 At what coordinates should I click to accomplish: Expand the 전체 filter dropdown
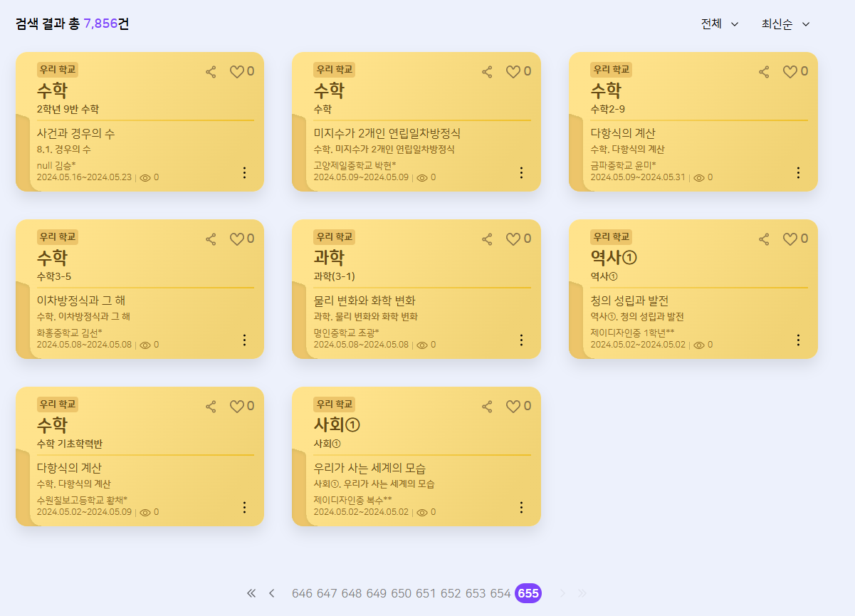click(720, 24)
